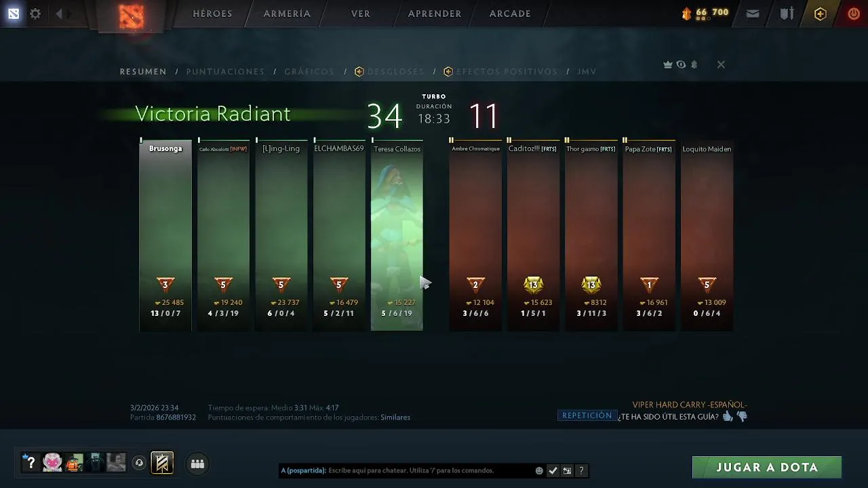
Task: Click the 'Victoria Radiant' title
Action: pos(213,114)
